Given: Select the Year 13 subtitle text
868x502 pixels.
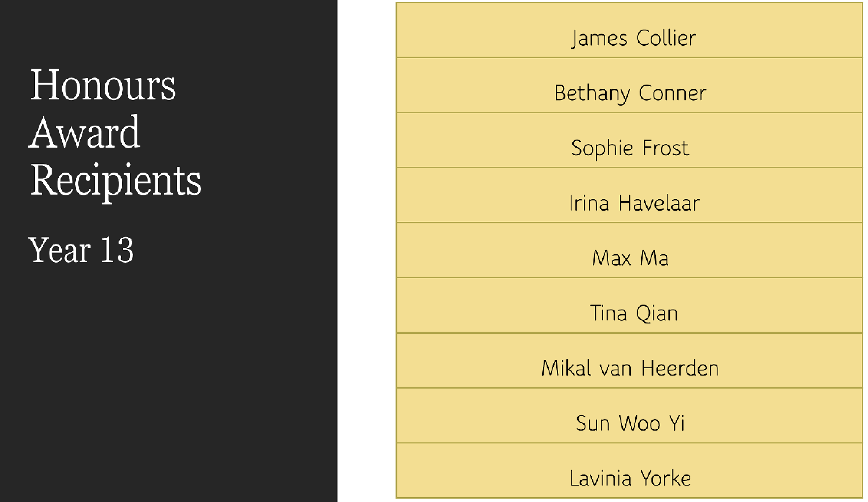Looking at the screenshot, I should [81, 250].
